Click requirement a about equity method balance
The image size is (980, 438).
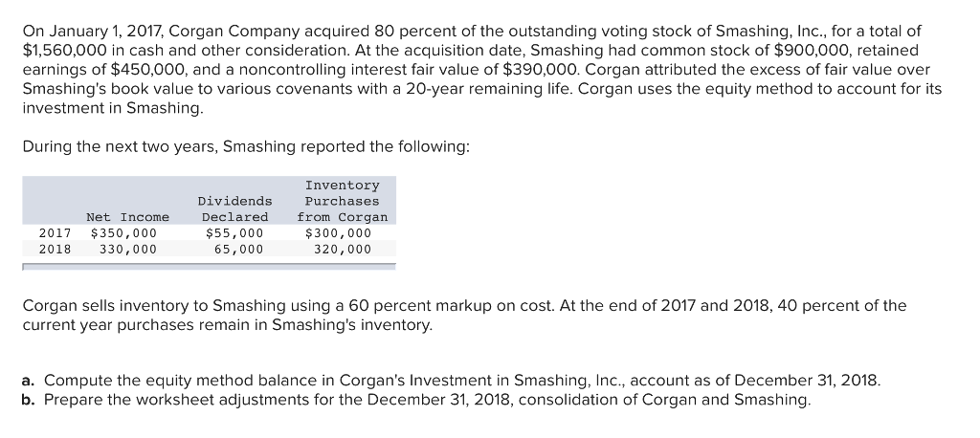(450, 380)
